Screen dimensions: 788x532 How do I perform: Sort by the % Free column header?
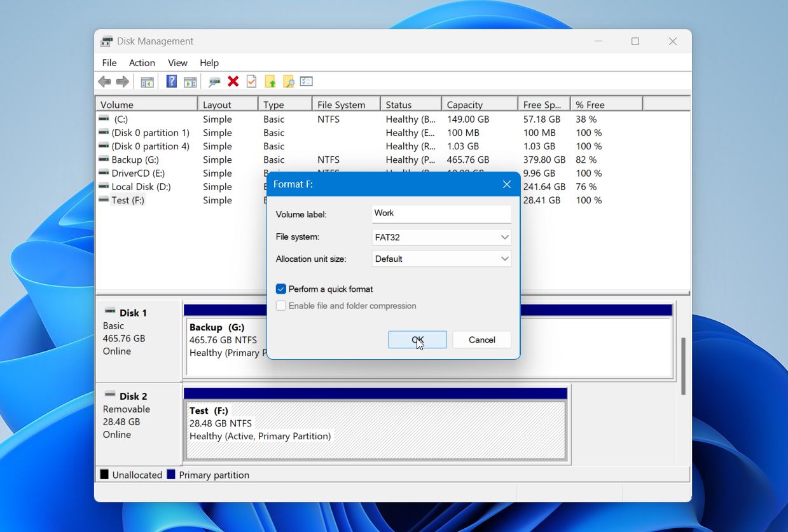[607, 104]
